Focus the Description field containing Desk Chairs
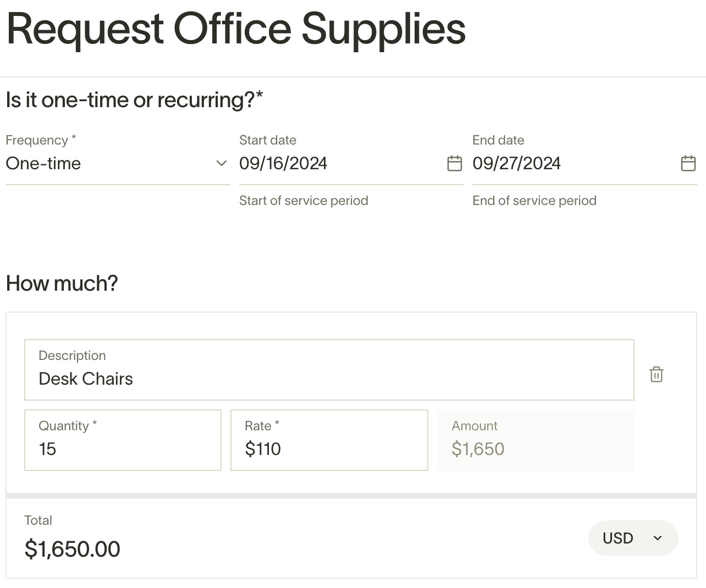Screen dimensions: 706x588 click(329, 370)
